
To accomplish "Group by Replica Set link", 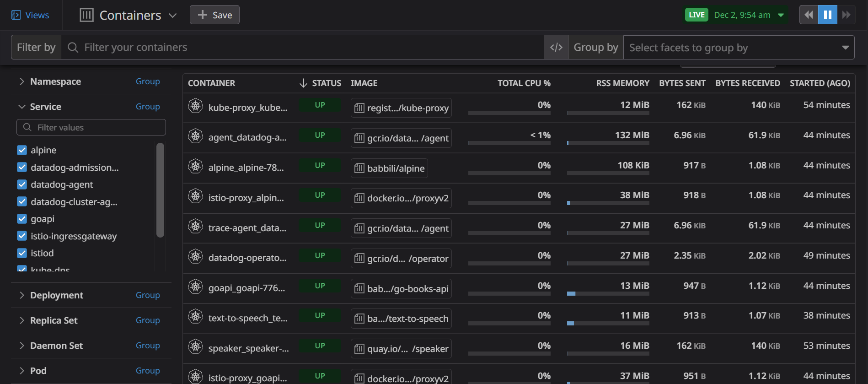I will pyautogui.click(x=148, y=320).
